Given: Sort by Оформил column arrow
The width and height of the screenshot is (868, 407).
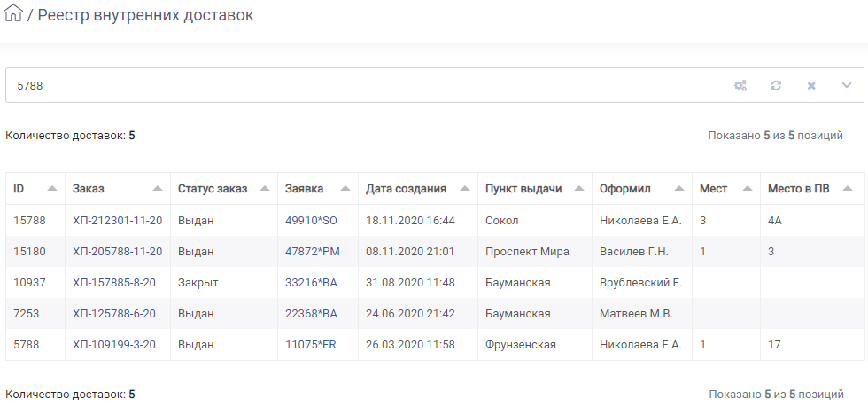Looking at the screenshot, I should 679,189.
